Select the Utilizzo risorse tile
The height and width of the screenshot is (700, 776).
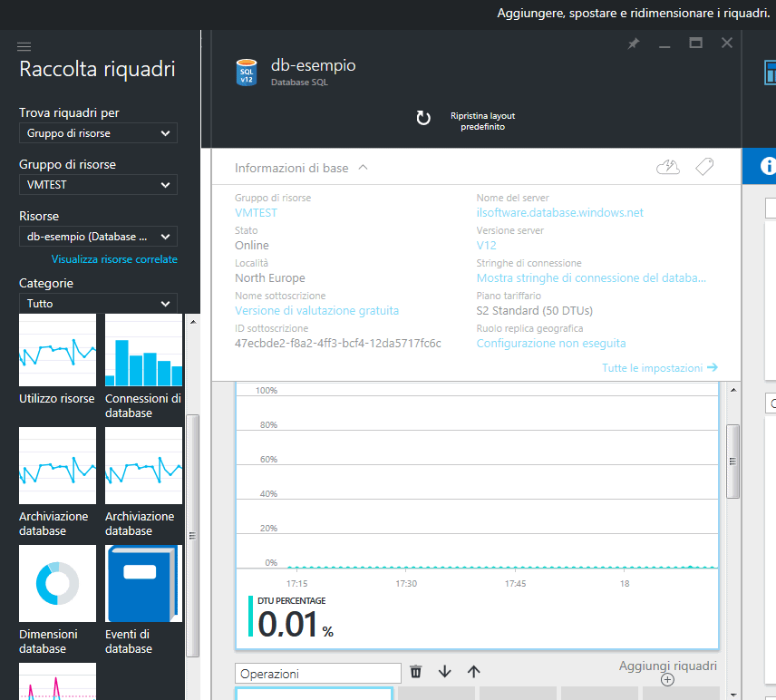pyautogui.click(x=57, y=350)
